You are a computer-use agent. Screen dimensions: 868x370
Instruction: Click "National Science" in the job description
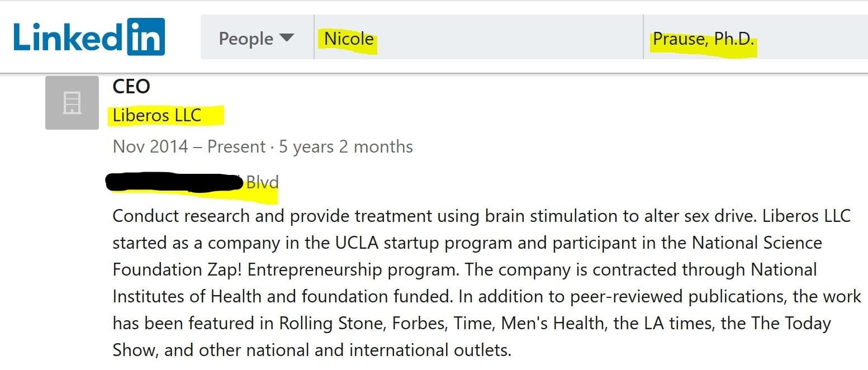[x=757, y=243]
